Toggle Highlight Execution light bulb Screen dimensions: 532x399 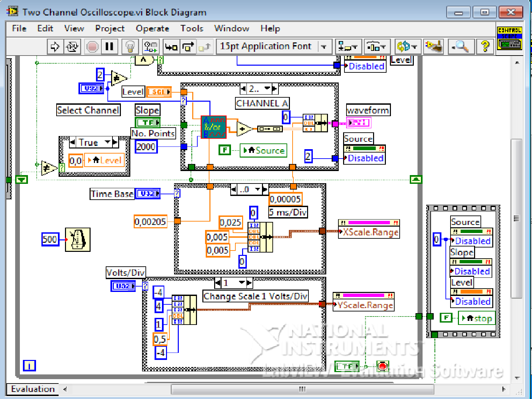(x=130, y=46)
